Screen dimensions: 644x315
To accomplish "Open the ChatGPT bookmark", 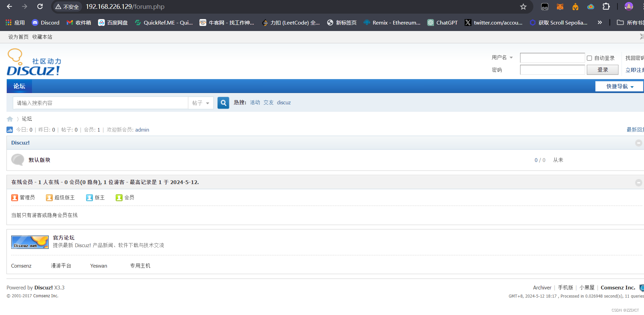I will click(442, 22).
